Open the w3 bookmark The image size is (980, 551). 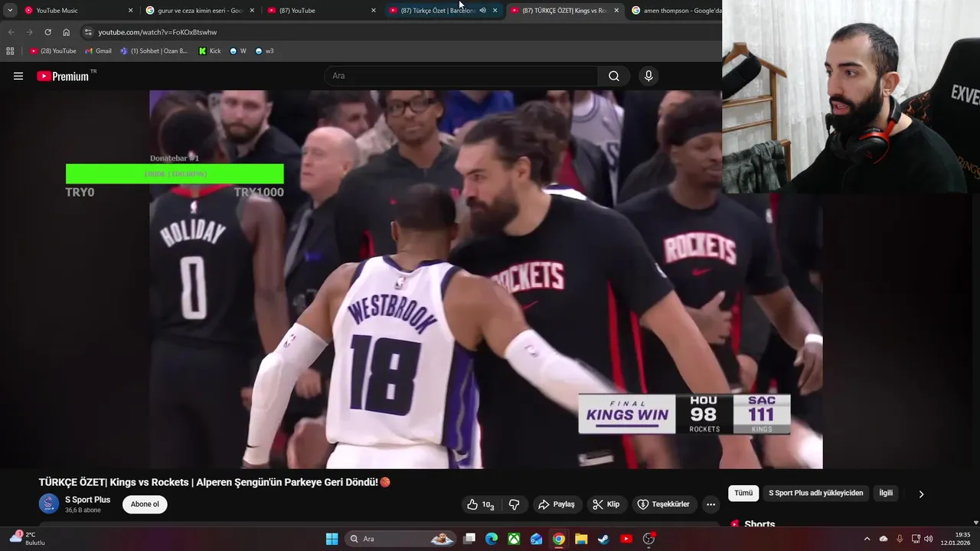pyautogui.click(x=264, y=51)
